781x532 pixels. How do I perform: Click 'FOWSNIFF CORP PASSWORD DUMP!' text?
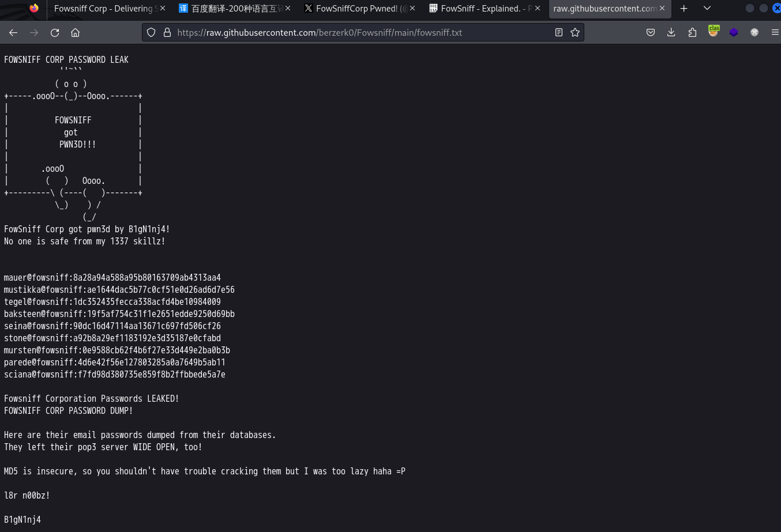click(x=69, y=411)
